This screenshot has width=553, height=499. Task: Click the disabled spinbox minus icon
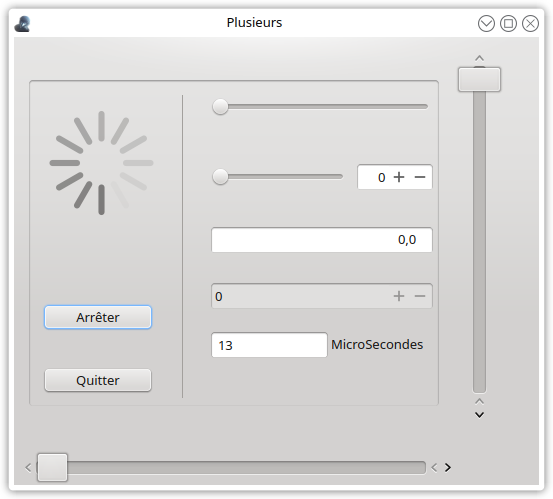420,296
